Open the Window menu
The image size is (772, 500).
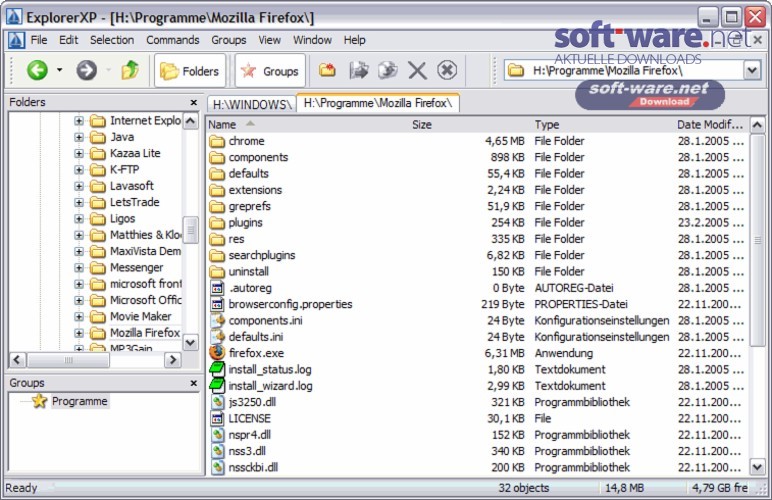[312, 40]
